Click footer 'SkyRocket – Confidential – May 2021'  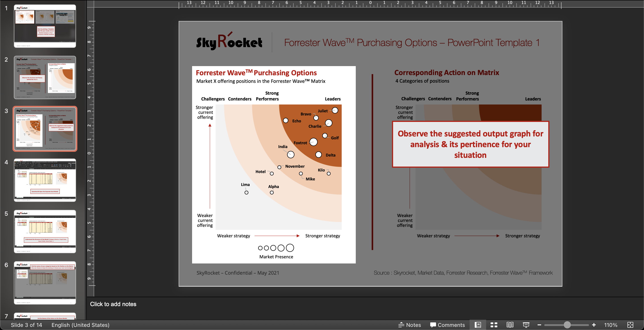(x=238, y=273)
